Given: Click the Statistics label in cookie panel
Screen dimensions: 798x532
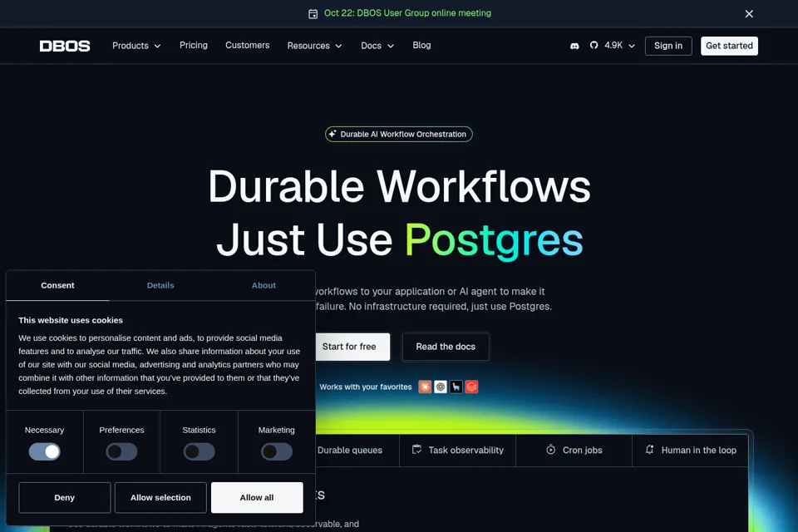Looking at the screenshot, I should [199, 431].
